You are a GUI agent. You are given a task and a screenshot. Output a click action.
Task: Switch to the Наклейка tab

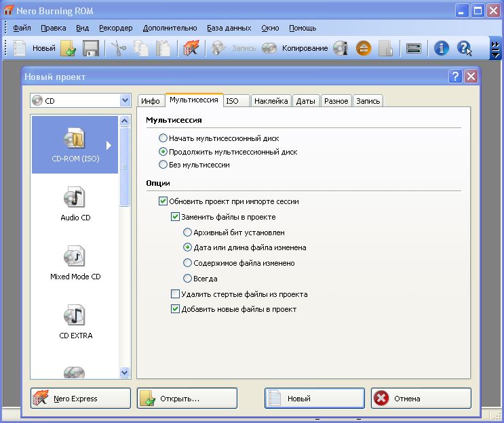click(x=271, y=101)
